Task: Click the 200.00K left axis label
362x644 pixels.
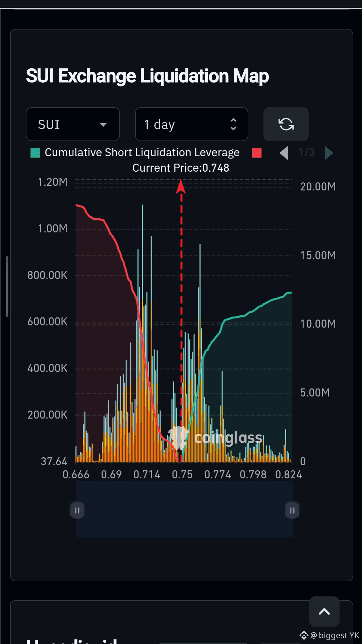Action: [x=47, y=415]
